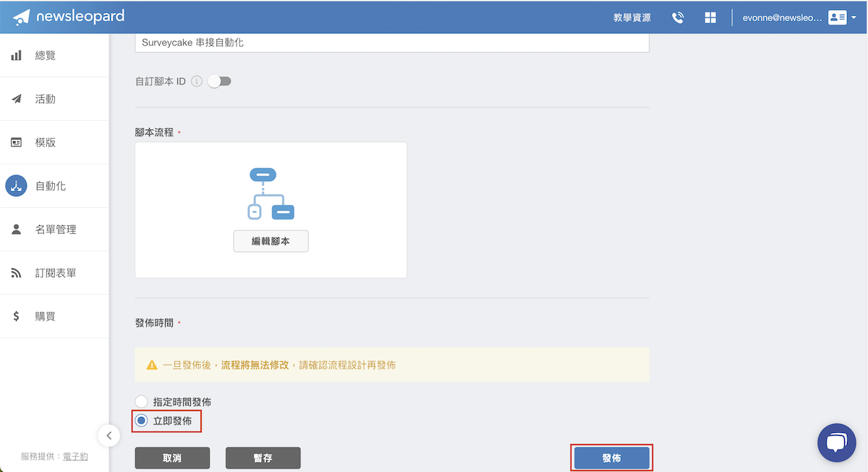868x472 pixels.
Task: Go to 名單管理 in sidebar
Action: pos(54,229)
